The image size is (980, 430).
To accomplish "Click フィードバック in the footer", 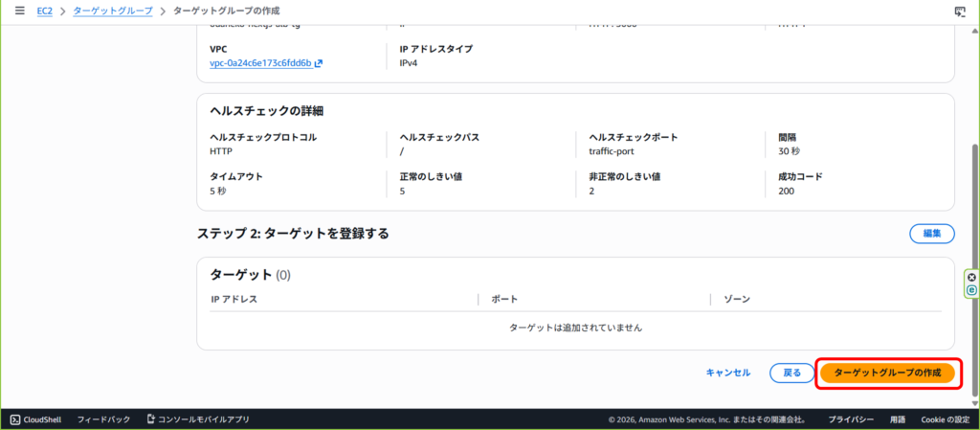I will pyautogui.click(x=103, y=419).
